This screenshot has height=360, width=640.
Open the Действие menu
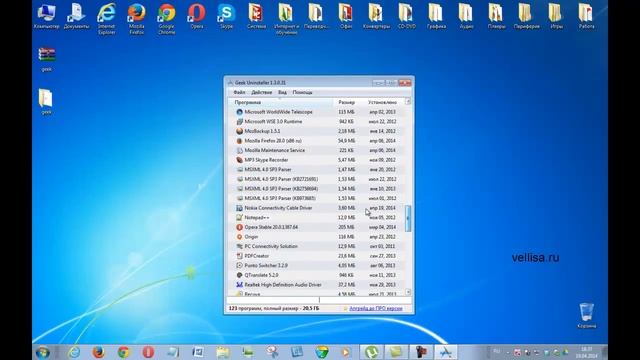coord(262,93)
